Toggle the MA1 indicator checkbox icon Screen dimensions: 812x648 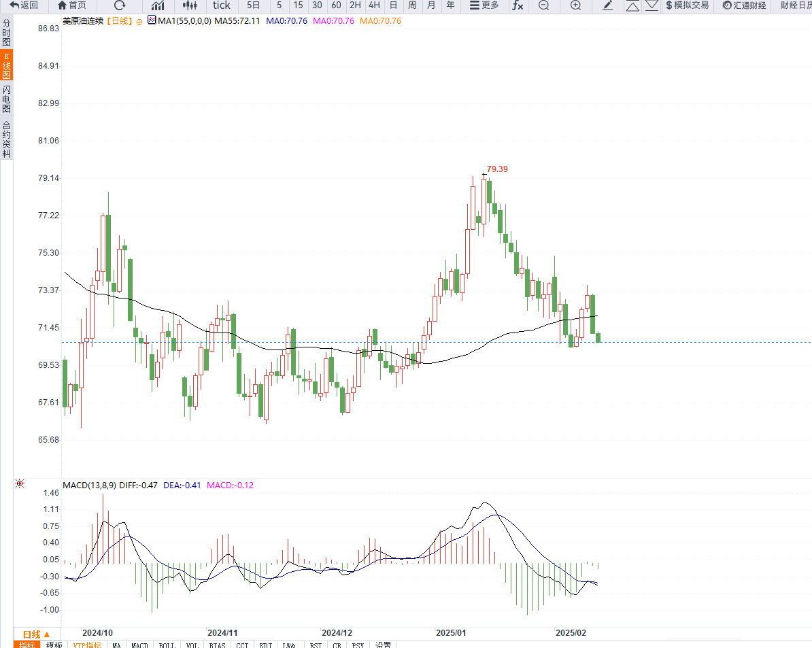click(x=151, y=21)
